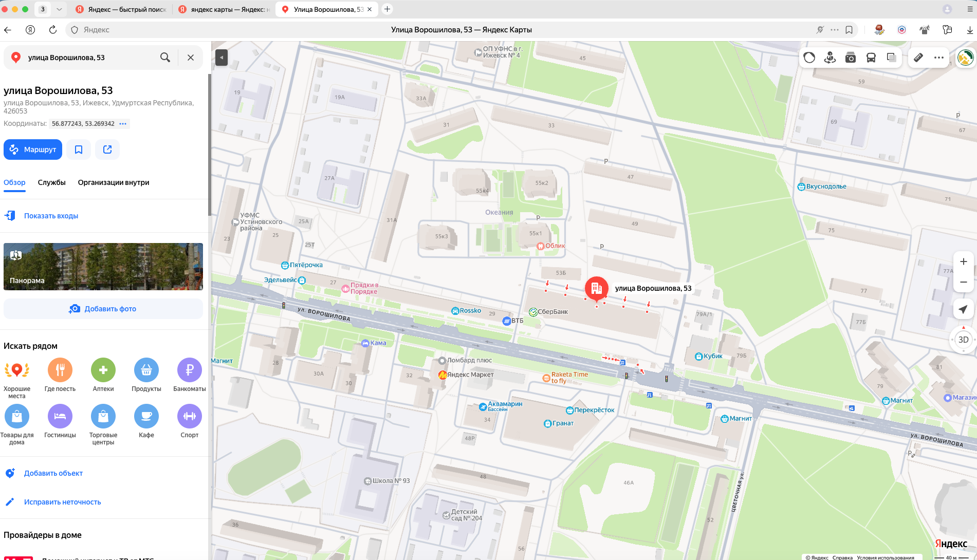The width and height of the screenshot is (977, 560).
Task: Open the coordinates options three-dot menu
Action: click(123, 124)
